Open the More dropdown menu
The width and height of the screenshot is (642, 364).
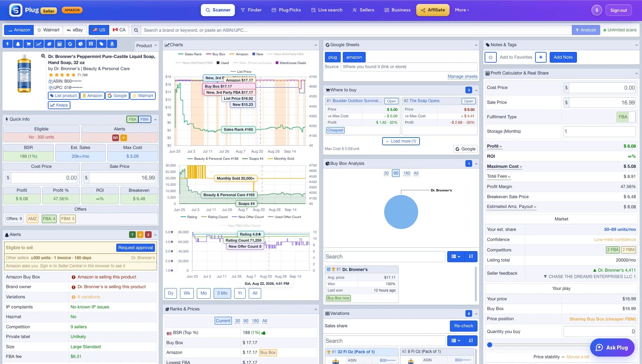click(462, 10)
